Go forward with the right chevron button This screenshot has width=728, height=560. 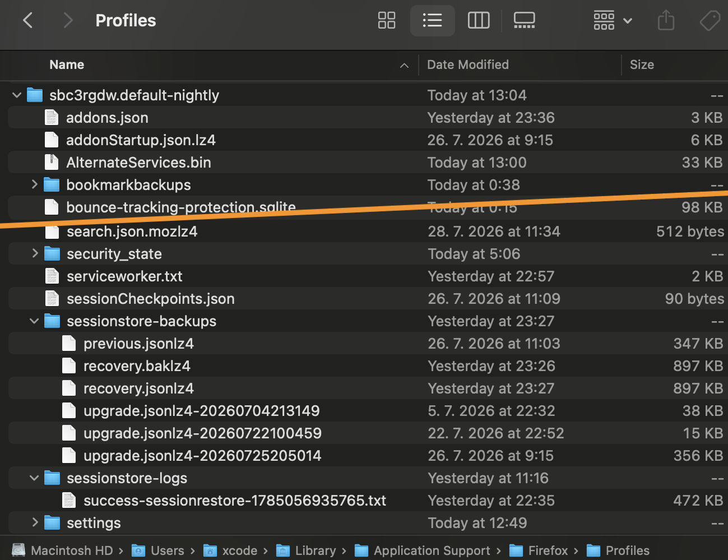tap(68, 21)
